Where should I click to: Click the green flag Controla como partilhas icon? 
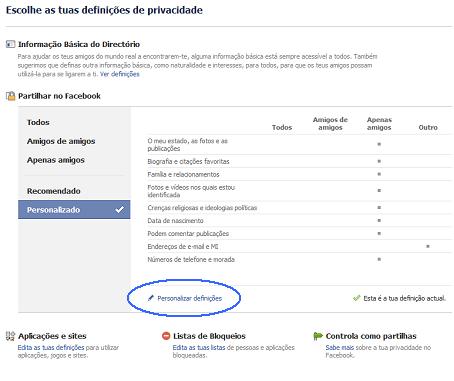coord(318,336)
